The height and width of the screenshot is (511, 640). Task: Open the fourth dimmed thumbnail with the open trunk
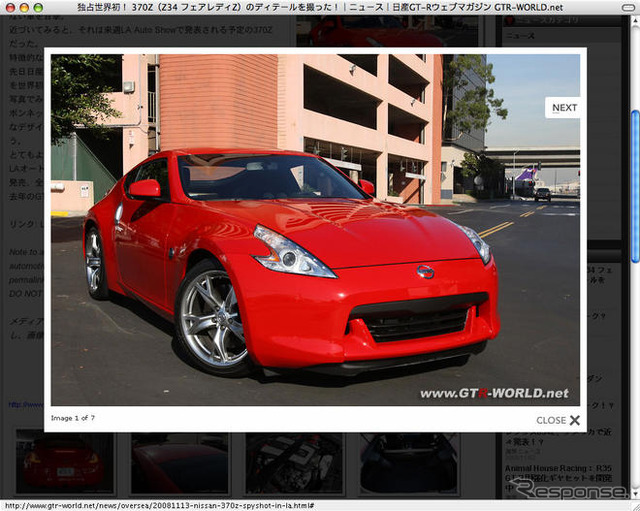[409, 463]
